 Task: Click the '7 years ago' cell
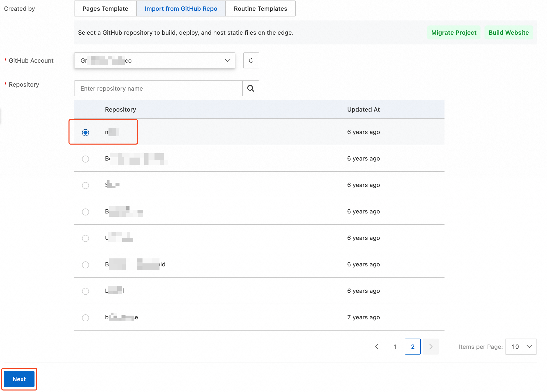coord(363,317)
